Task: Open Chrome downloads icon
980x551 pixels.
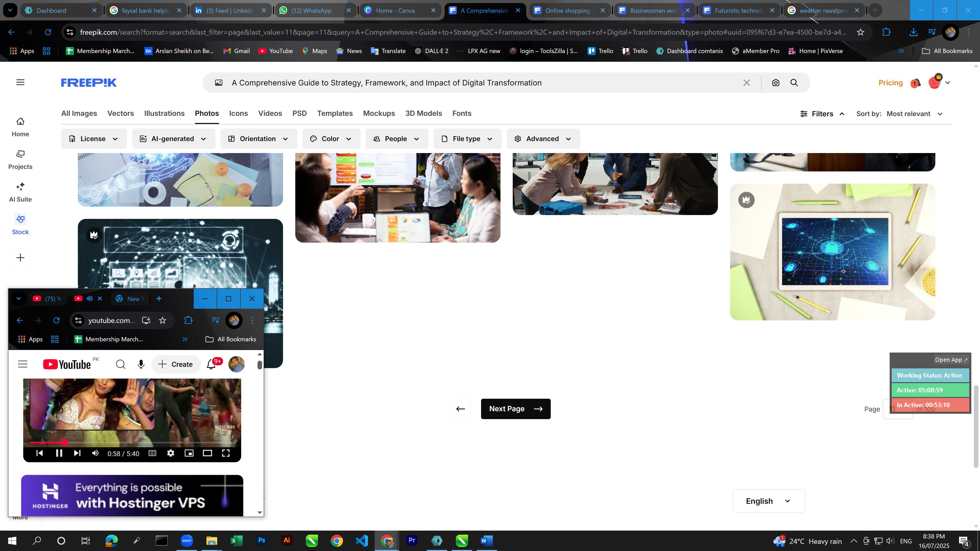Action: [913, 32]
